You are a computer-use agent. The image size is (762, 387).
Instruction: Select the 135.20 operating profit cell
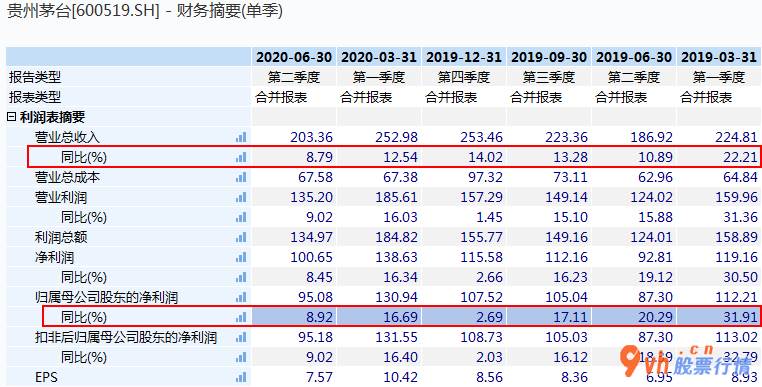[x=294, y=197]
